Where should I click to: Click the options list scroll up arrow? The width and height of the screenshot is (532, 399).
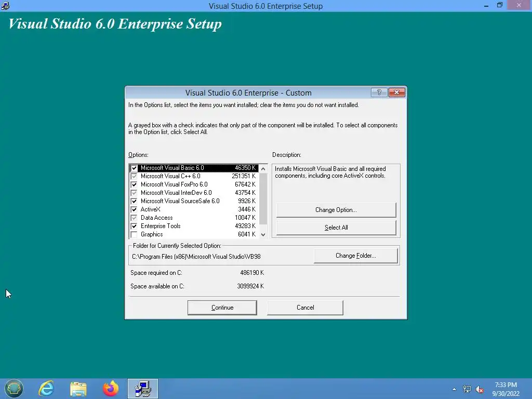[263, 169]
